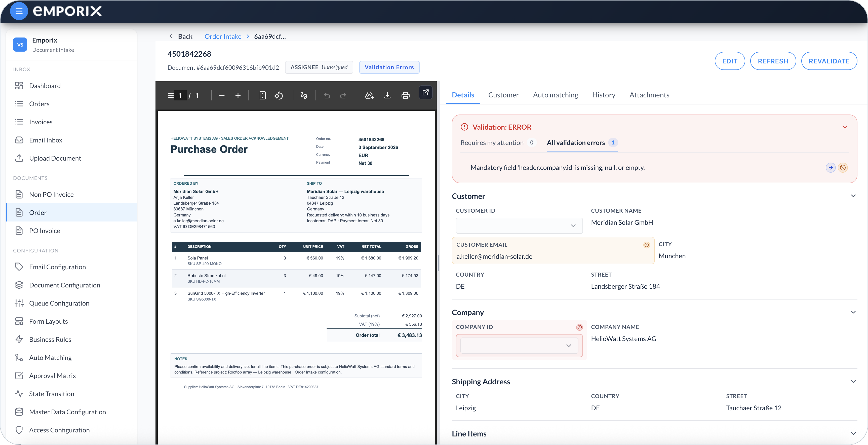Image resolution: width=868 pixels, height=445 pixels.
Task: Click the cloud save icon in toolbar
Action: click(369, 95)
